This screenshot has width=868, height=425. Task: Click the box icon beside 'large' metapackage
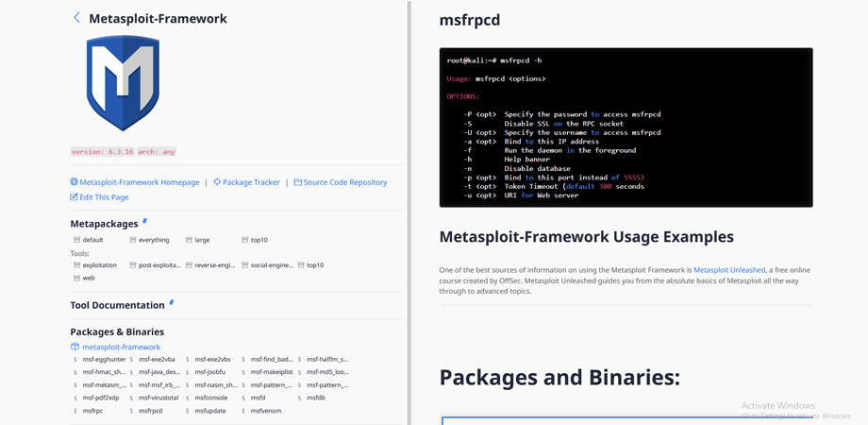pyautogui.click(x=190, y=240)
